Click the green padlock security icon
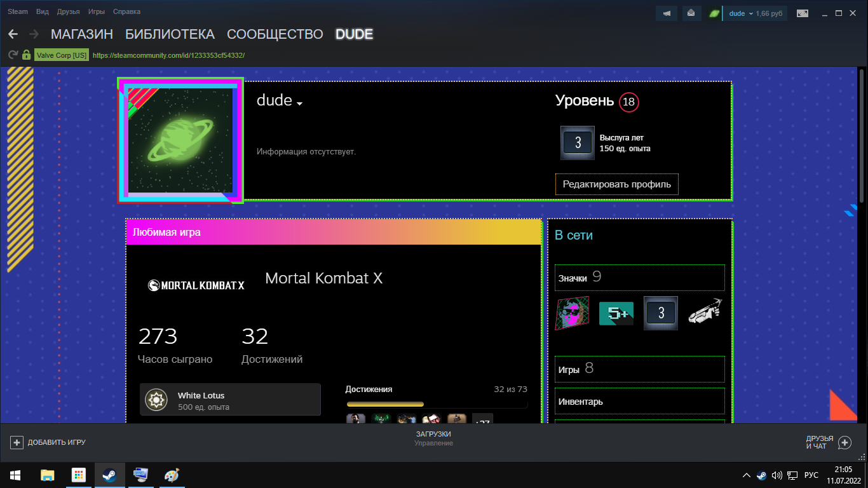Screen dimensions: 868x488 pos(26,55)
